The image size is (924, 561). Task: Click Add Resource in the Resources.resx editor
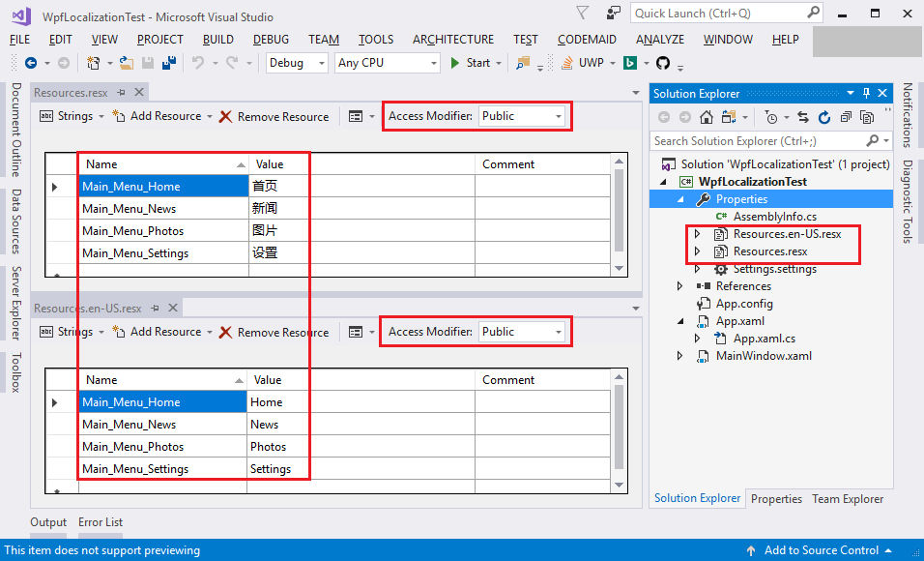pyautogui.click(x=158, y=116)
